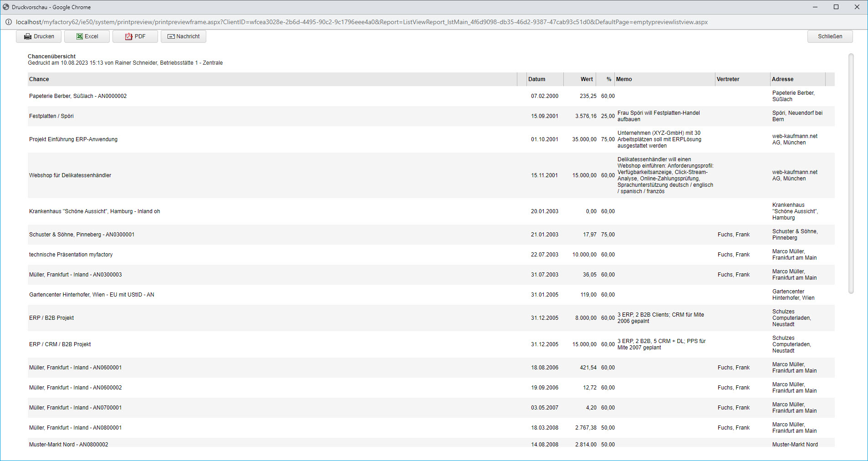Image resolution: width=868 pixels, height=461 pixels.
Task: Select row Müller, Frankfurt - Inland - AN0800001
Action: pos(431,428)
